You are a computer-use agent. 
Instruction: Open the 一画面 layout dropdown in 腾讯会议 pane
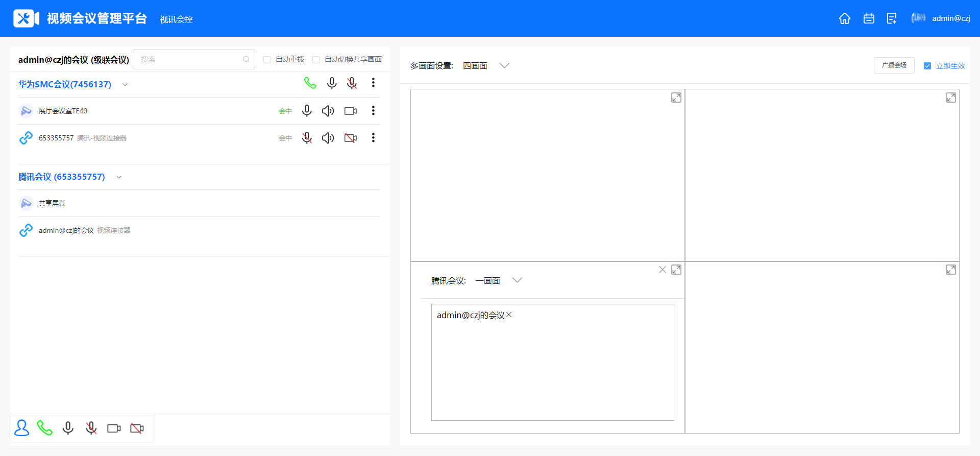pos(499,280)
